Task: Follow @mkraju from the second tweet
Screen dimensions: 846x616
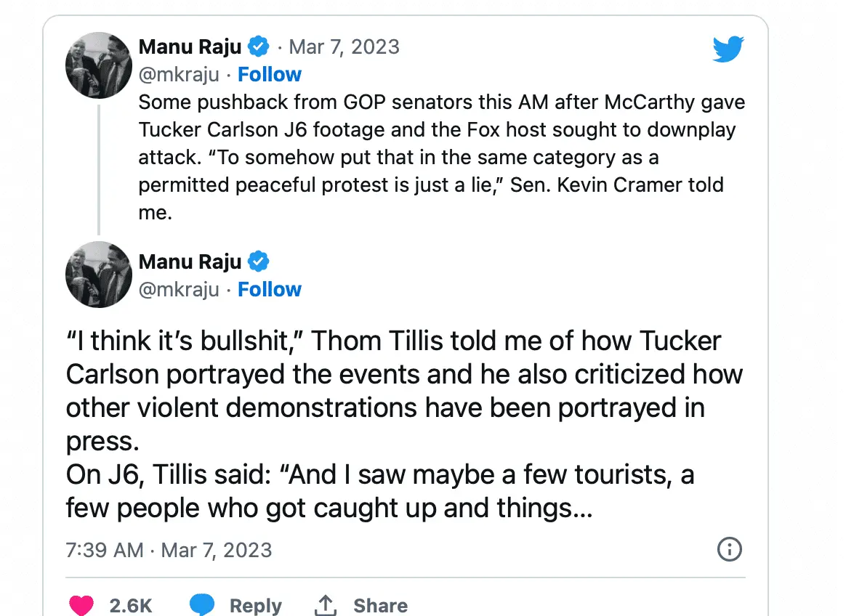Action: click(x=269, y=289)
